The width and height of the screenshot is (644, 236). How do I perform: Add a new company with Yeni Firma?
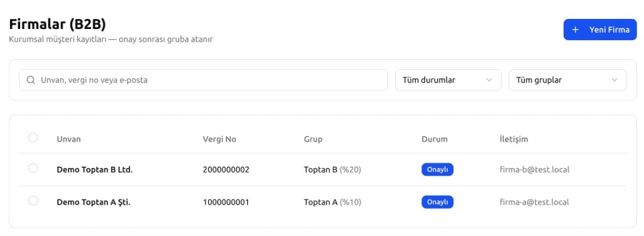pos(599,30)
